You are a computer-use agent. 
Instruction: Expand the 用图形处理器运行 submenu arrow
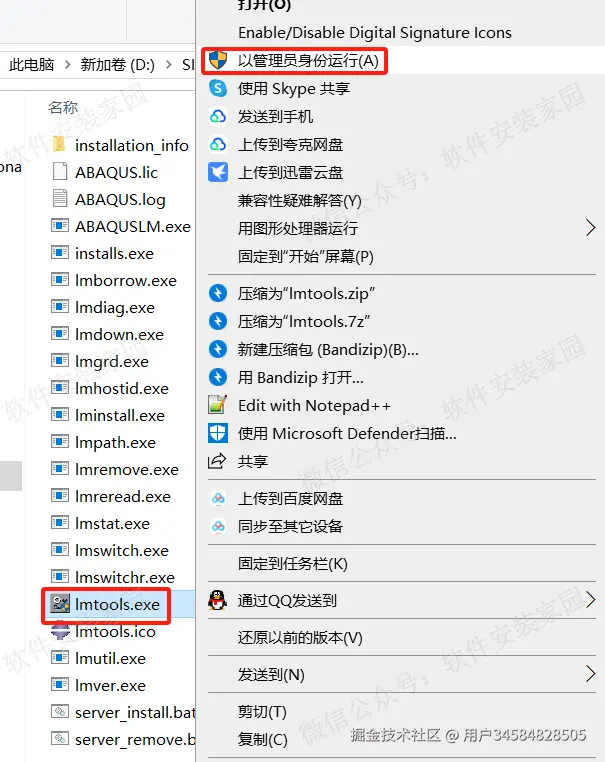pos(590,228)
